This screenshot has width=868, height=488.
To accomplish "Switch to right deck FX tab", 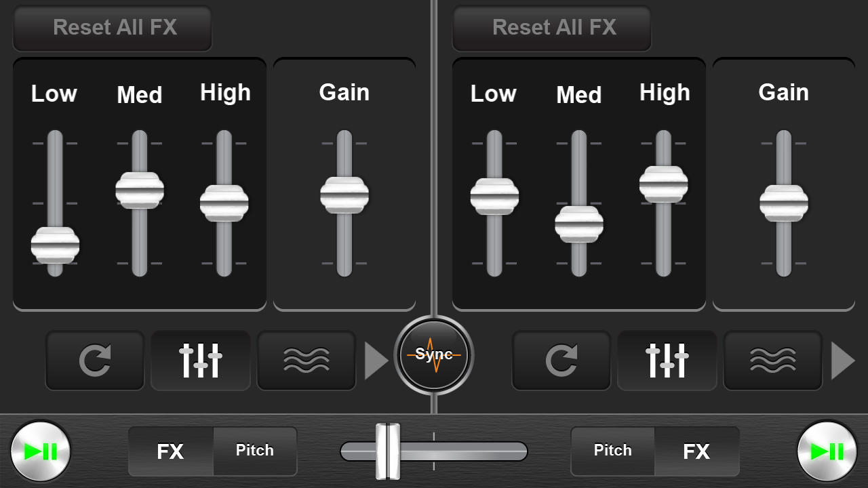I will [x=696, y=451].
